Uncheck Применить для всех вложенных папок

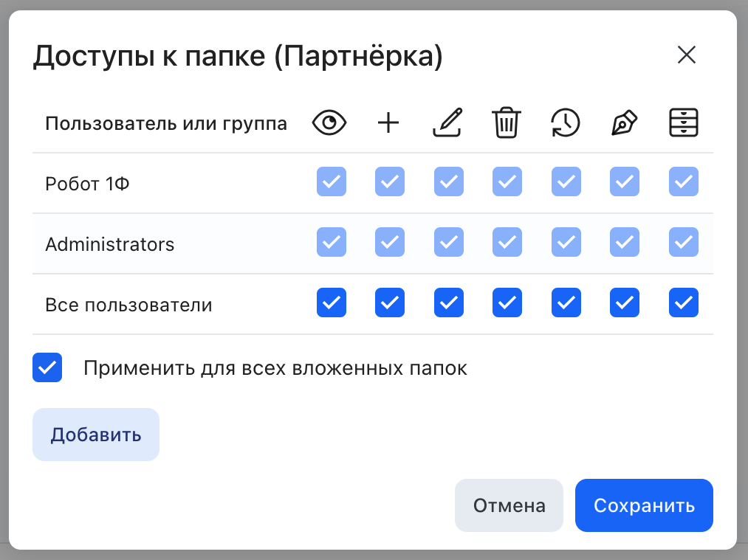pos(47,367)
